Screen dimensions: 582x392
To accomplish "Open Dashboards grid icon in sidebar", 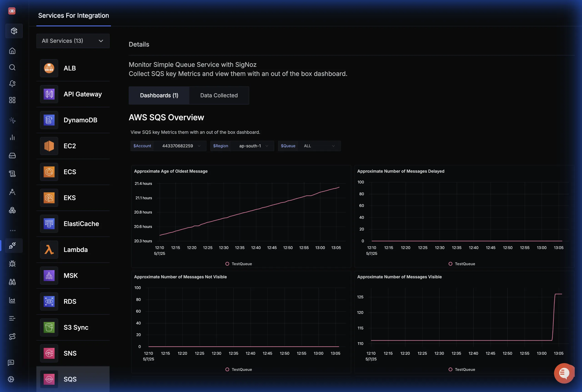I will (x=12, y=100).
